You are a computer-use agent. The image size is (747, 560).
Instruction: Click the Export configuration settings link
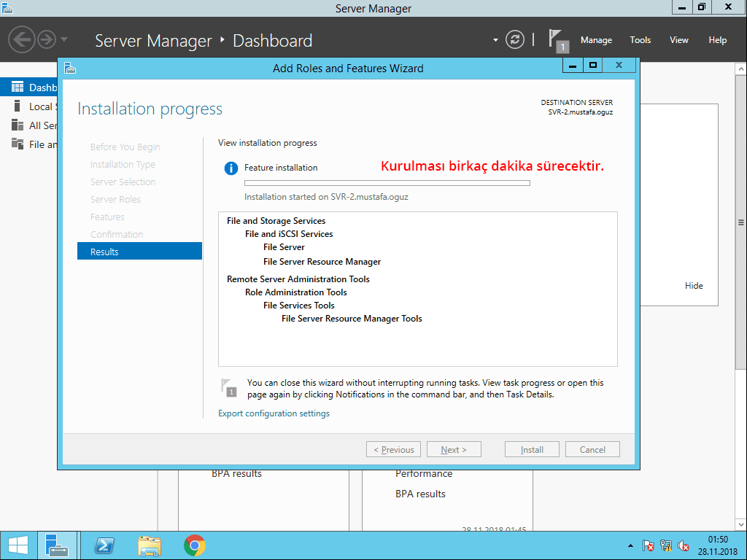coord(274,413)
